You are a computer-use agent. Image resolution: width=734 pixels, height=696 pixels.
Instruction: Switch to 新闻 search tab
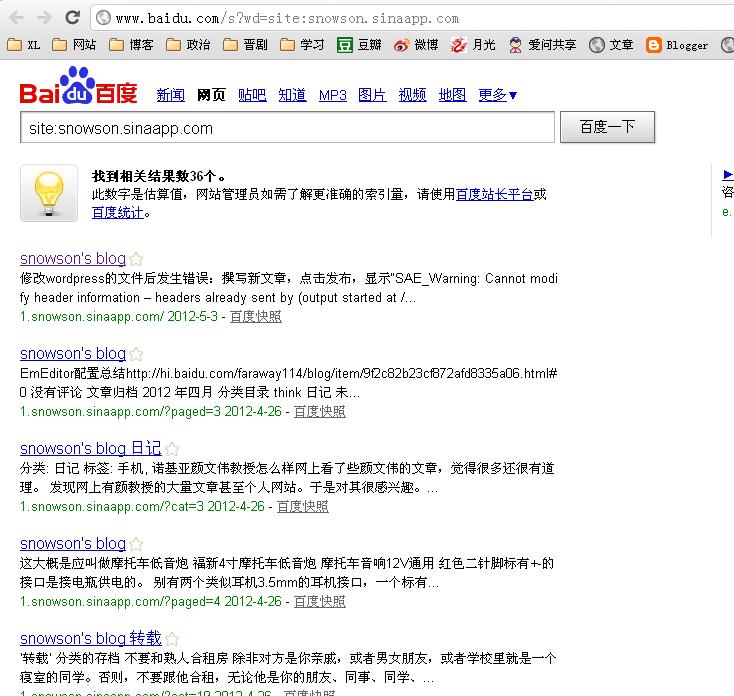(170, 95)
